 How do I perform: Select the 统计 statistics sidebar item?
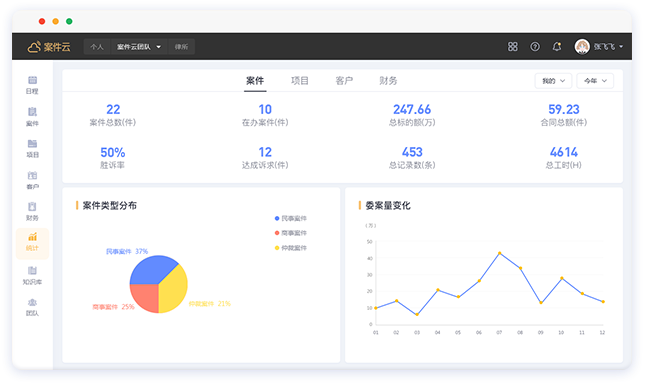coord(32,243)
